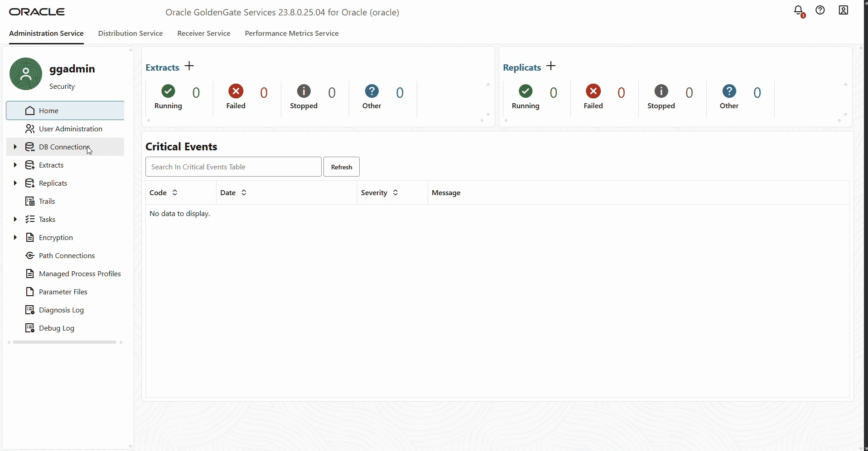The image size is (868, 451).
Task: Click the Critical Events heading
Action: tap(181, 147)
